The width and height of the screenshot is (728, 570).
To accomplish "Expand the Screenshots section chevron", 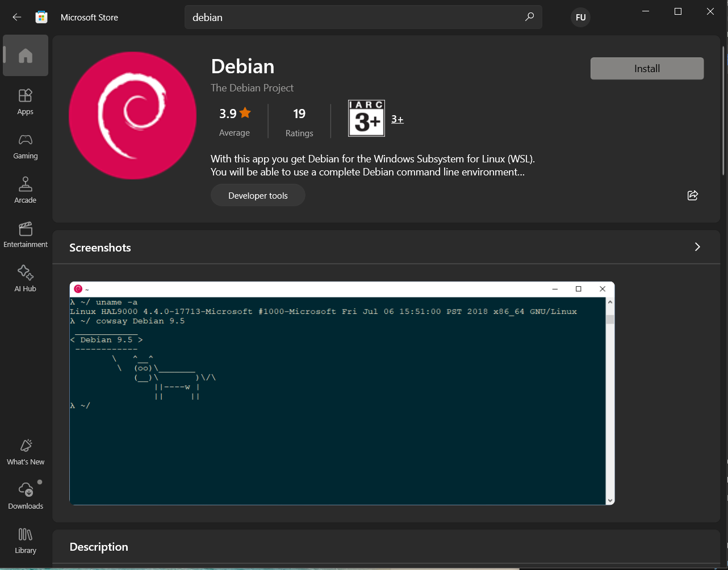I will (697, 247).
